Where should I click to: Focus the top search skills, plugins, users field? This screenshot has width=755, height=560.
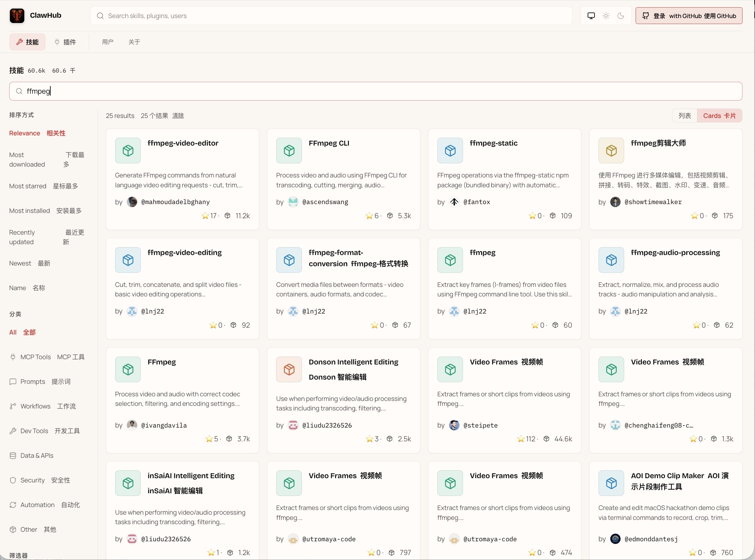click(x=331, y=15)
